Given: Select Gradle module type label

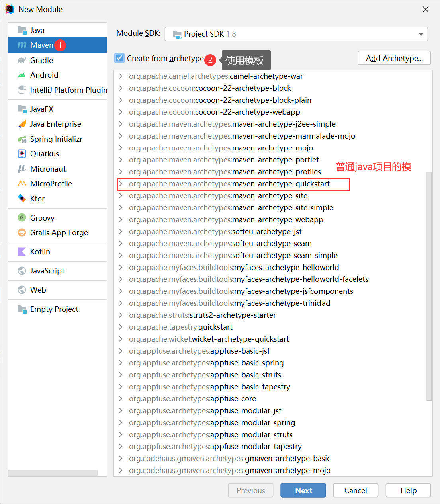Looking at the screenshot, I should (x=41, y=60).
